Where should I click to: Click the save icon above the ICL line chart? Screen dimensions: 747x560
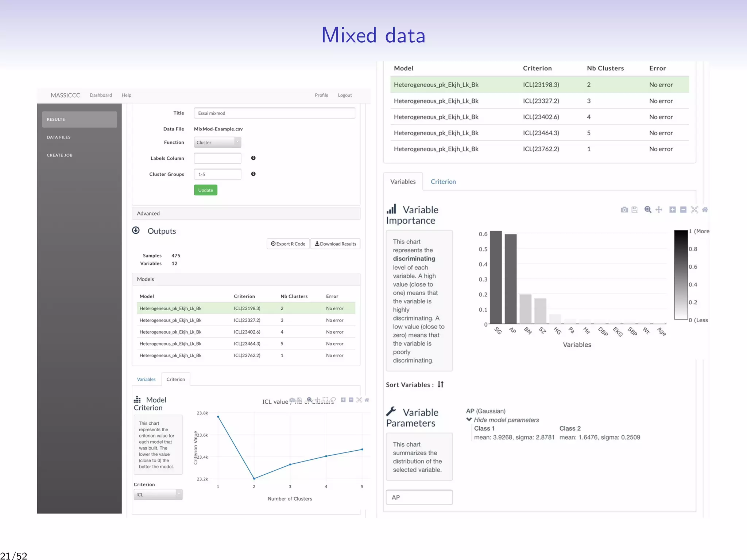(299, 400)
